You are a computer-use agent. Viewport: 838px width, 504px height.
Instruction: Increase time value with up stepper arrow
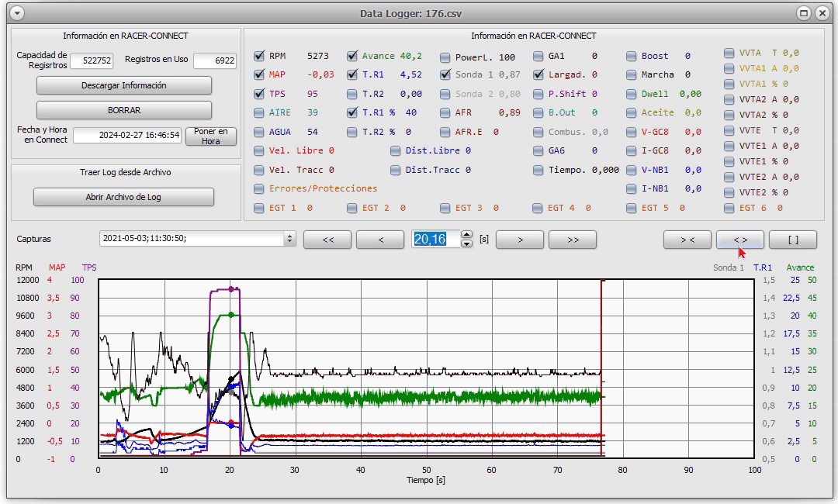pos(466,234)
